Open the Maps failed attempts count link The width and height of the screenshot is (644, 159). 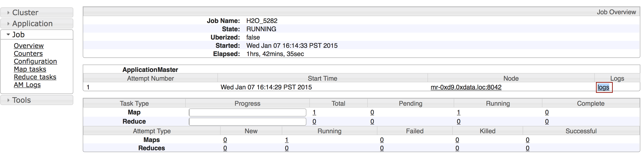pos(382,140)
